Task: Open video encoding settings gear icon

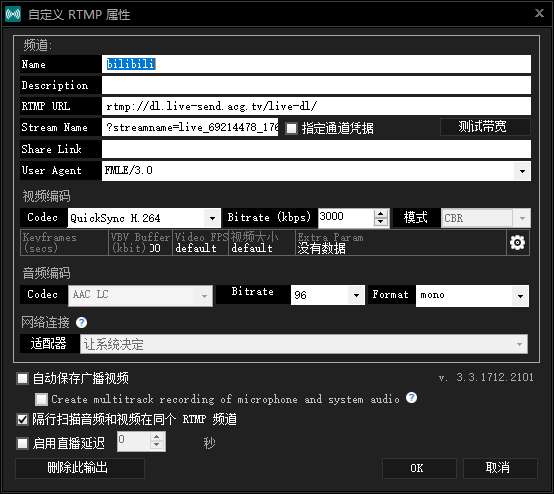Action: (518, 242)
